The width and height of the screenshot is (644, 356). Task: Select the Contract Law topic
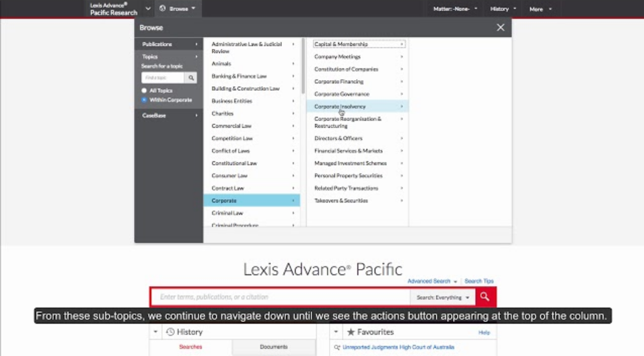tap(252, 188)
